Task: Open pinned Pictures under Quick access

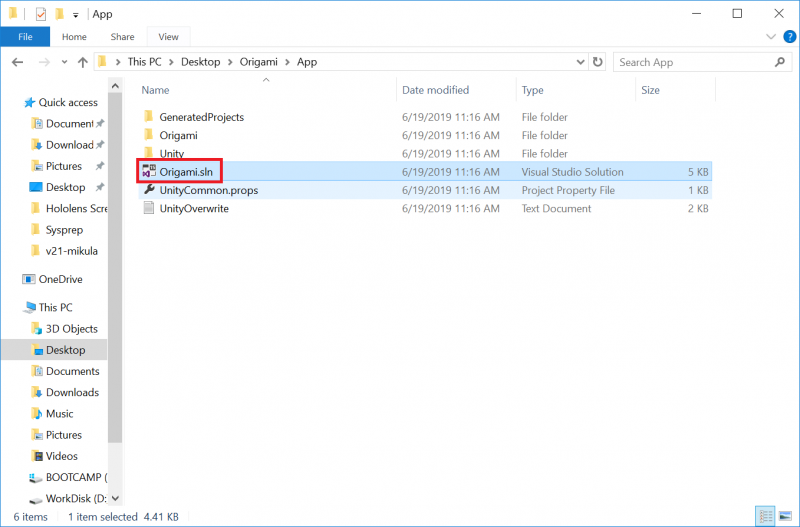Action: pyautogui.click(x=64, y=166)
